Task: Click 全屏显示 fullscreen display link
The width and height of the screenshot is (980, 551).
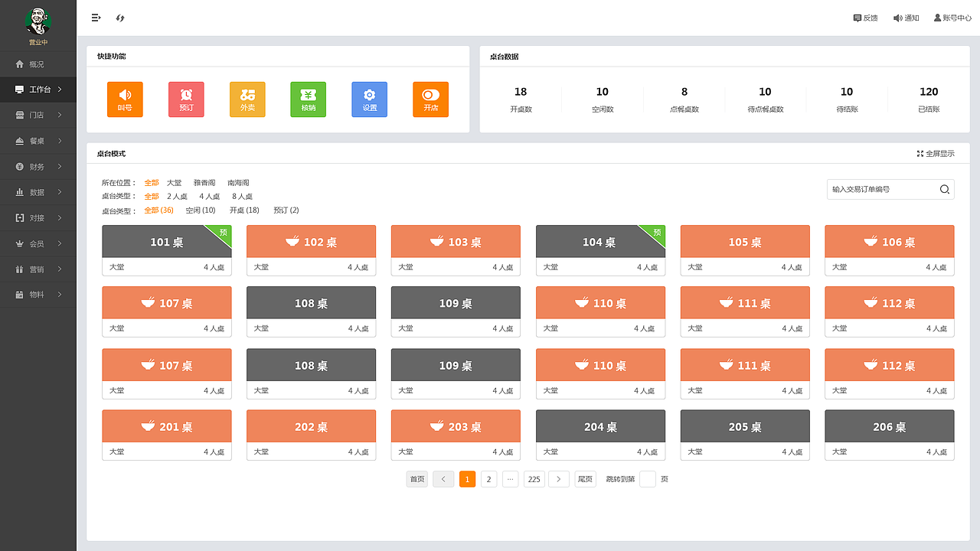Action: point(936,154)
